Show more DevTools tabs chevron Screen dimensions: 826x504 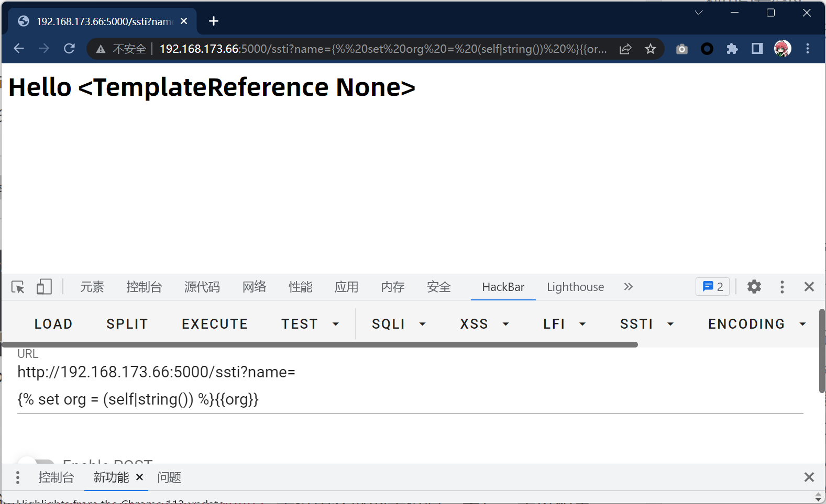point(628,287)
